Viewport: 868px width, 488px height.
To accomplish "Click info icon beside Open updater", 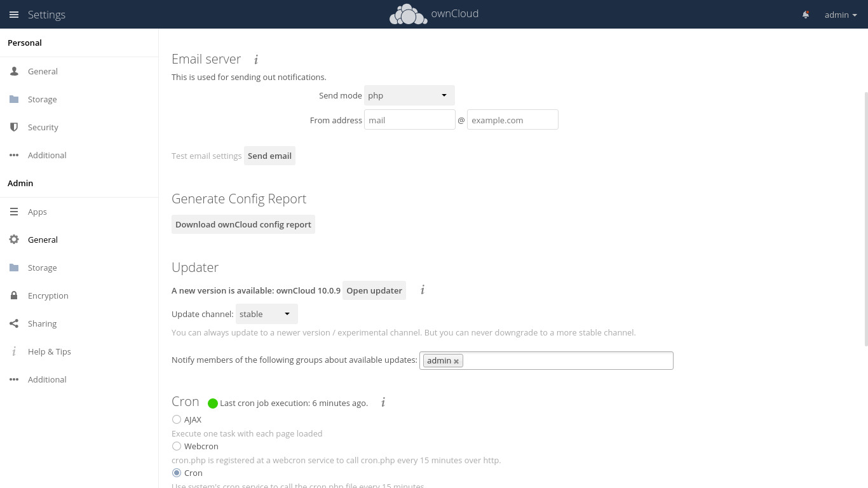I will (423, 290).
